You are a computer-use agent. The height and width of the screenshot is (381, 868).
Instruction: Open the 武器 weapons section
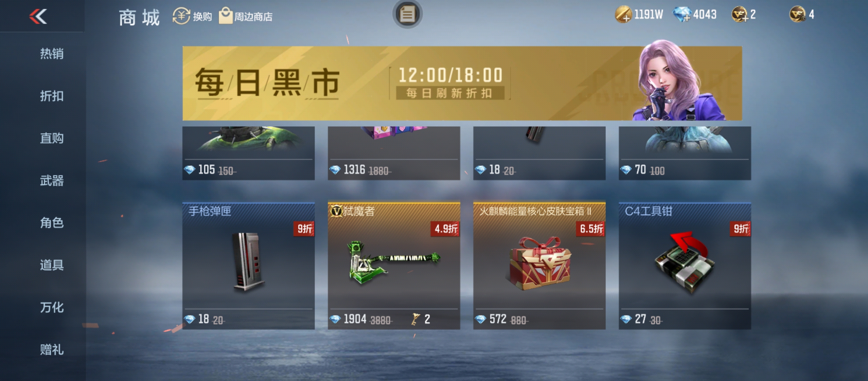point(52,181)
